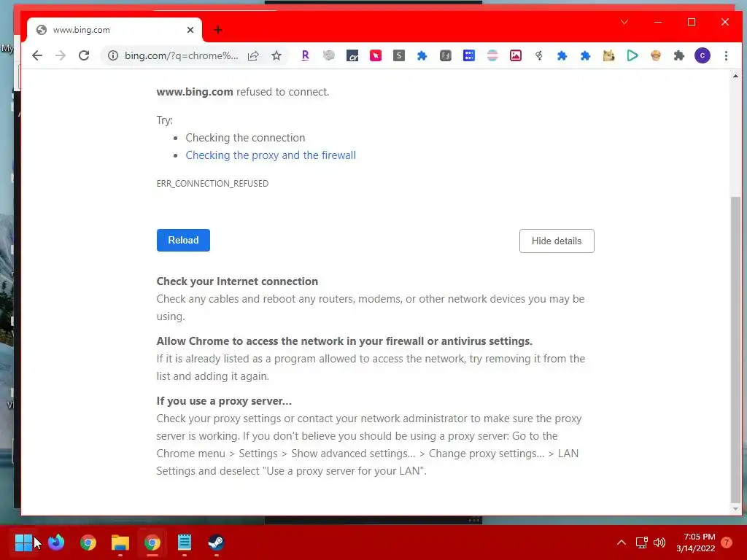Minimize the Chrome window
The height and width of the screenshot is (560, 747).
coord(658,22)
